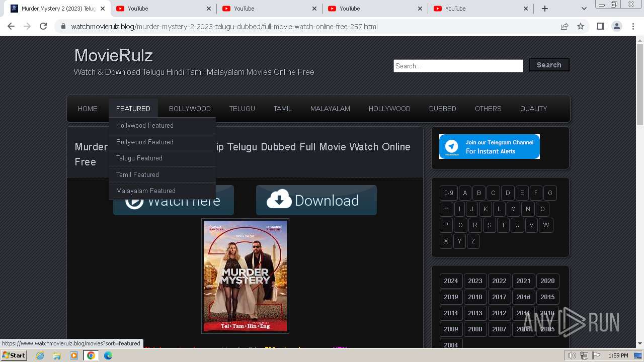Viewport: 644px width, 362px height.
Task: Click the Watch here button
Action: [174, 200]
